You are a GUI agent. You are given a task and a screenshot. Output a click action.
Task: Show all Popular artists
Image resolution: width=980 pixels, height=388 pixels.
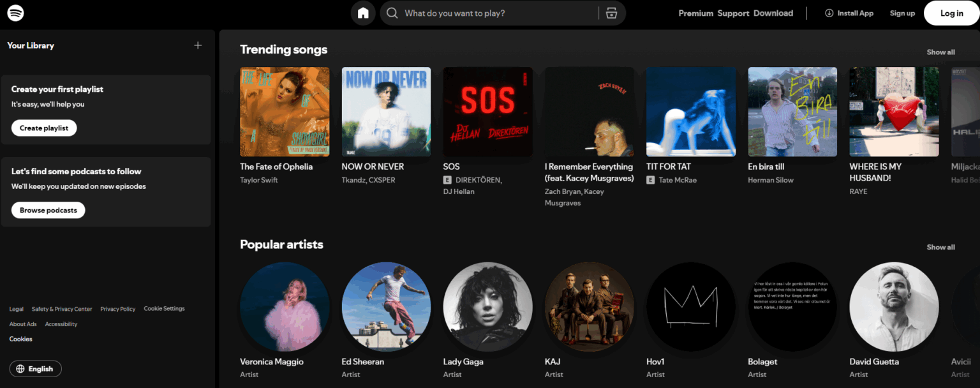(x=940, y=247)
